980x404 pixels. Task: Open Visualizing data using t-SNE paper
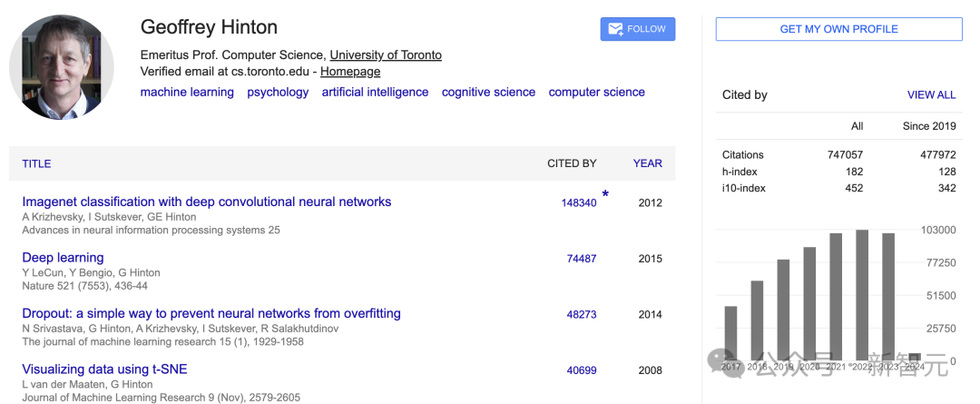click(104, 370)
